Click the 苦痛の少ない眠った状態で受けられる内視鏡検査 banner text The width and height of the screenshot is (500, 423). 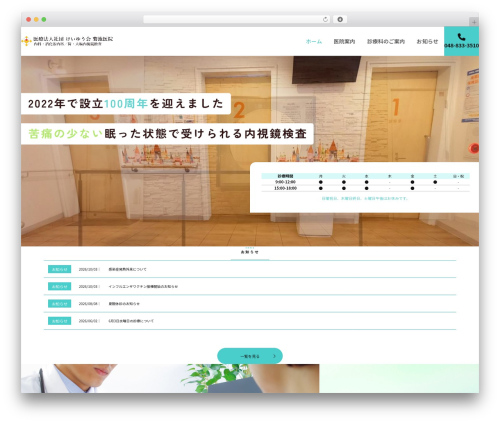(167, 134)
